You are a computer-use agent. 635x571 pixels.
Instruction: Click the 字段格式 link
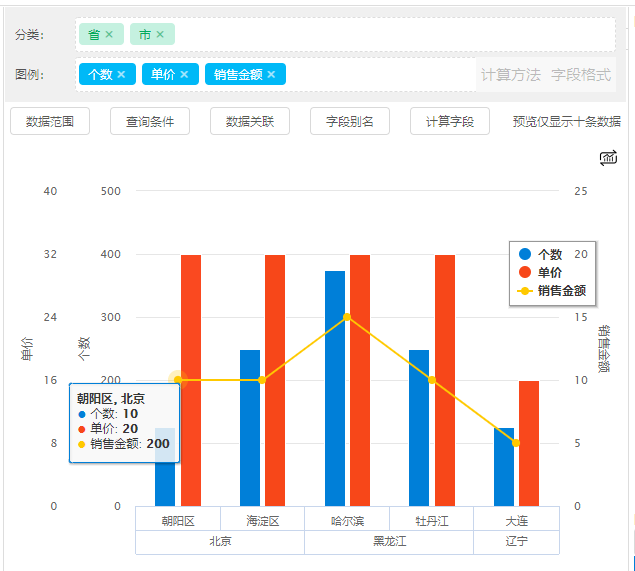tap(581, 75)
